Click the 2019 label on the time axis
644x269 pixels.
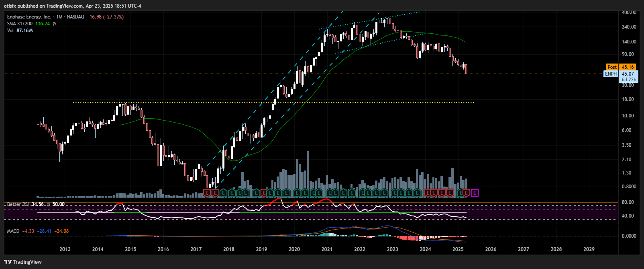tap(262, 249)
